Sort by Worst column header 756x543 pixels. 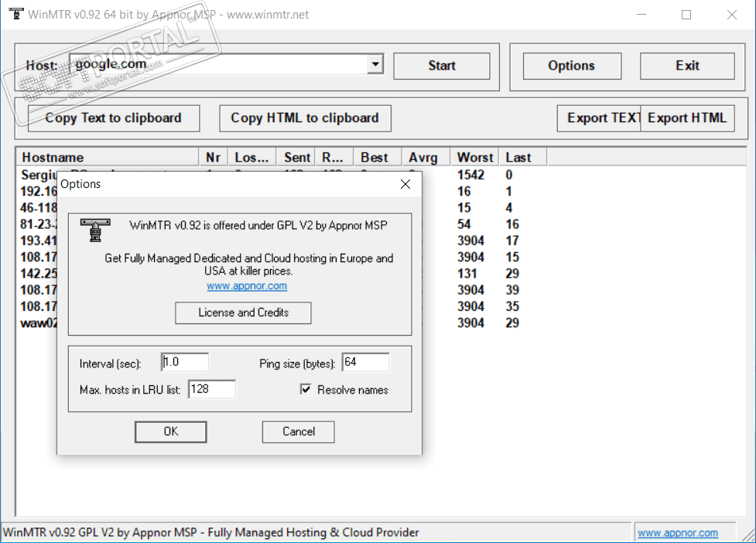474,158
